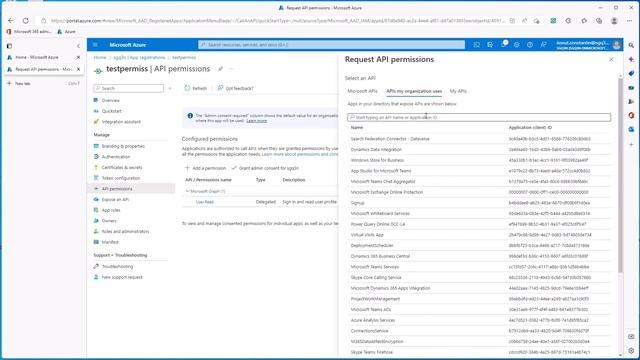Open browser collections icon
This screenshot has width=640, height=360.
599,20
